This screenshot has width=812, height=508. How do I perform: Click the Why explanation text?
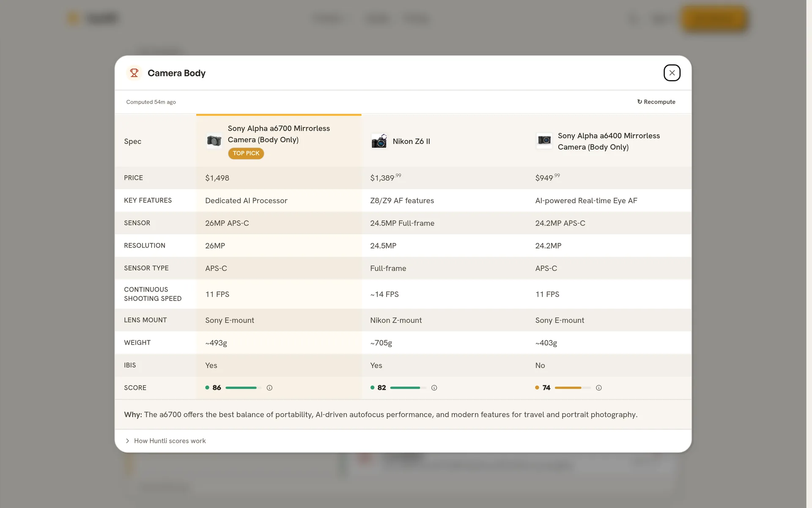pos(381,414)
